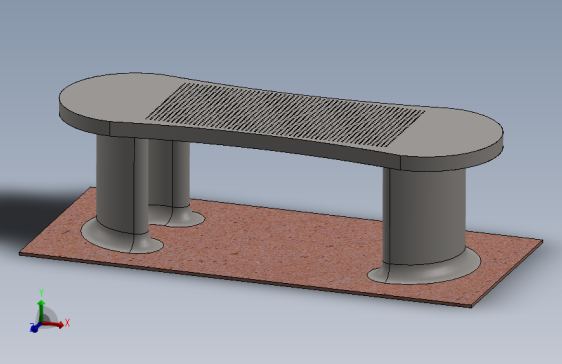
Task: Select the perforated slotted area on the benchtop
Action: (x=286, y=115)
